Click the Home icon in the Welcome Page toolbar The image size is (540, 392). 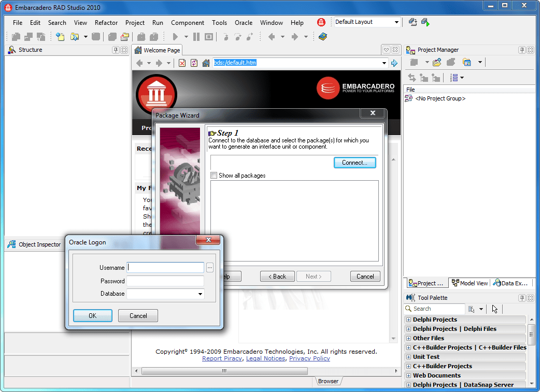[x=206, y=62]
